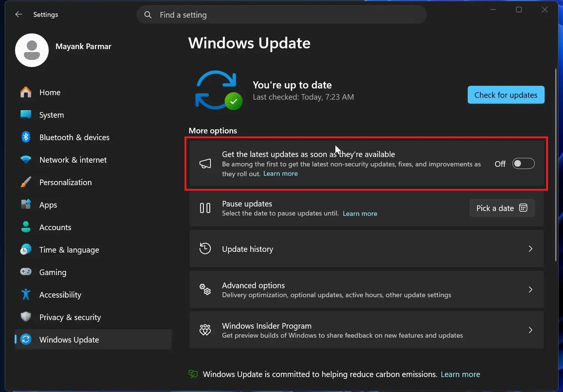
Task: Click the back arrow icon in Settings
Action: click(x=18, y=14)
